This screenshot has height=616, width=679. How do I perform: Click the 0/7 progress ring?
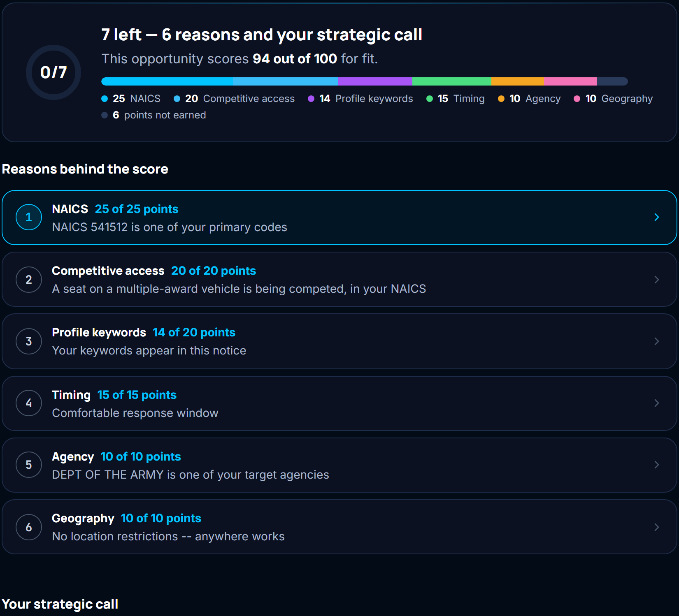[x=53, y=72]
